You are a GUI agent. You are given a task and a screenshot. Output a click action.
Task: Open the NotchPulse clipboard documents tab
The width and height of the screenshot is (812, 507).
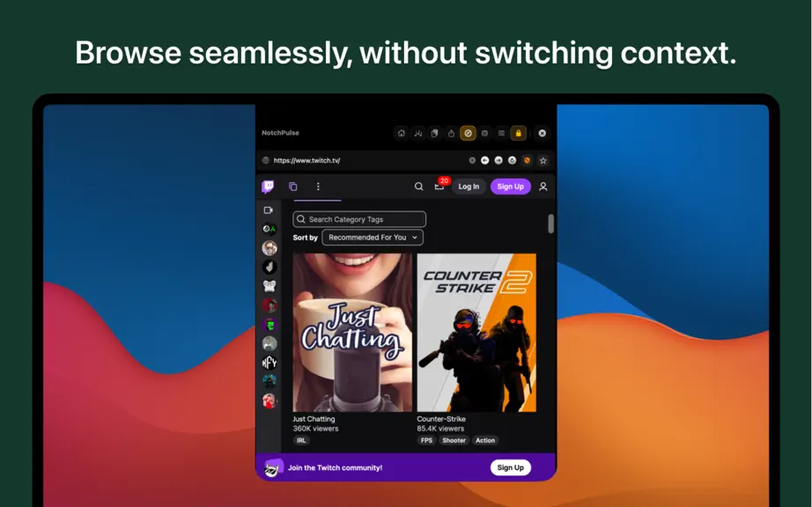click(434, 134)
